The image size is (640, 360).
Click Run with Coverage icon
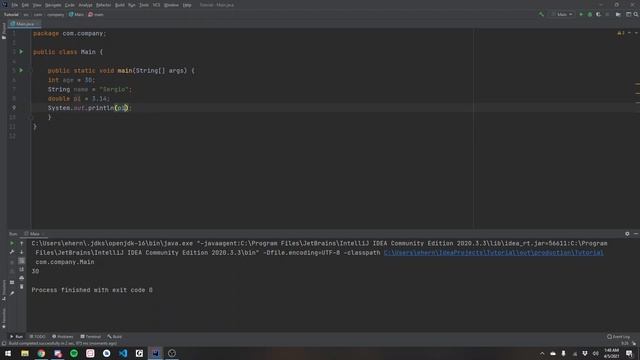(598, 14)
